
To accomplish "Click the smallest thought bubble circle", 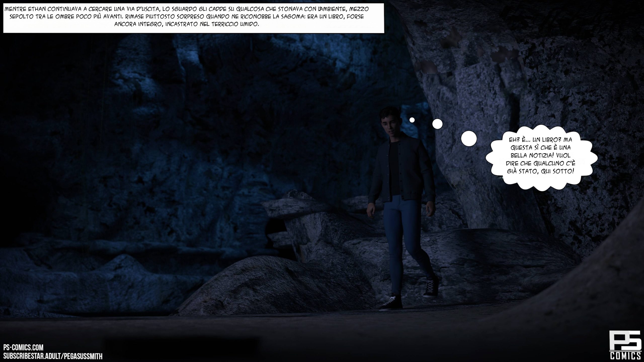I will 412,120.
